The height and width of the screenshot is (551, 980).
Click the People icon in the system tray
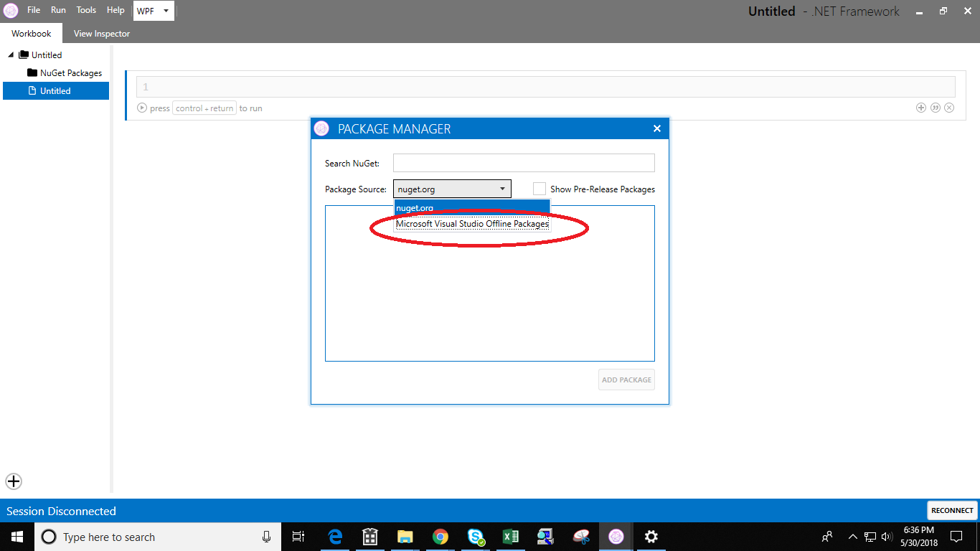827,537
